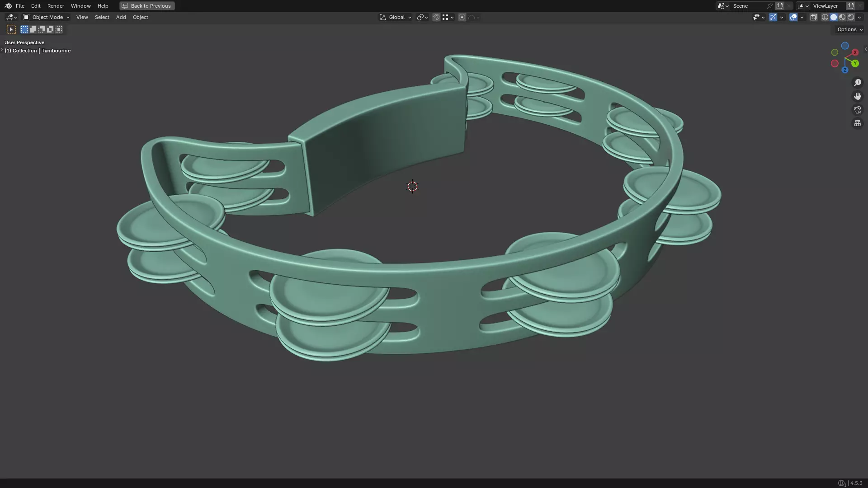Click the zoom magnifier viewport icon
The image size is (868, 488).
pyautogui.click(x=857, y=83)
